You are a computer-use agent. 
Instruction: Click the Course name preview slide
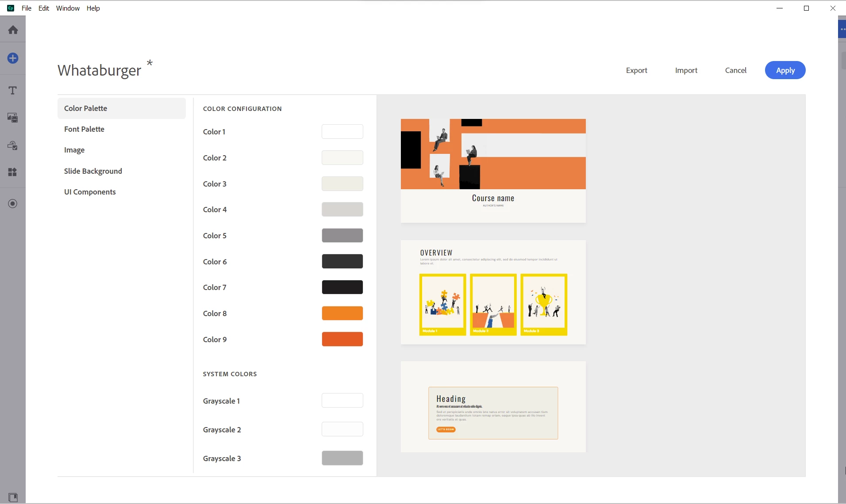pyautogui.click(x=493, y=171)
